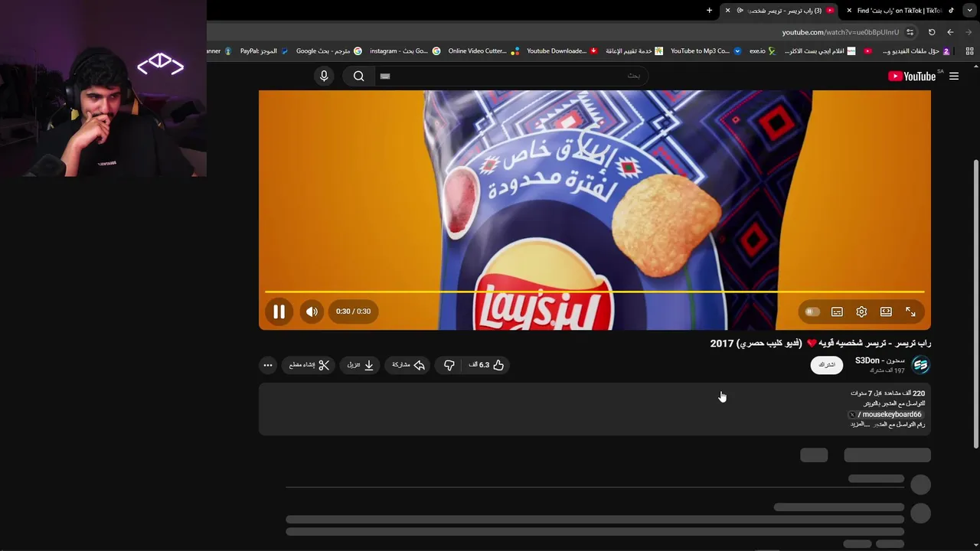The image size is (980, 551).
Task: Open a new browser tab with plus
Action: click(x=709, y=11)
